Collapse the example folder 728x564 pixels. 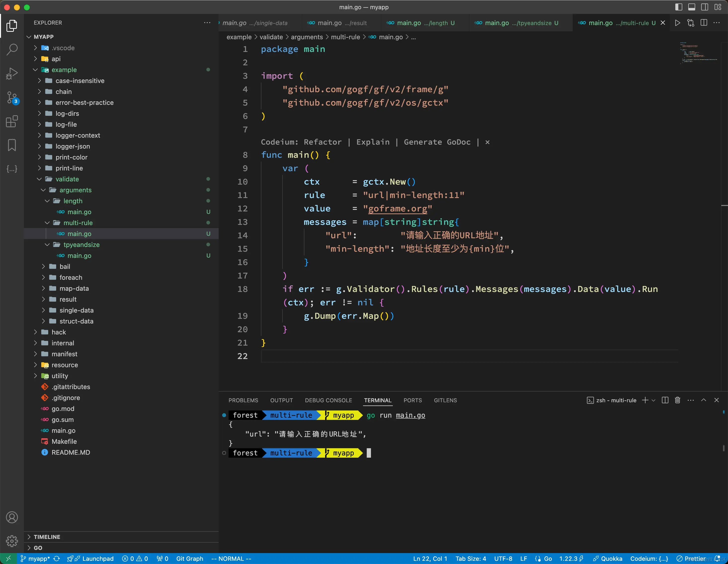pyautogui.click(x=35, y=70)
